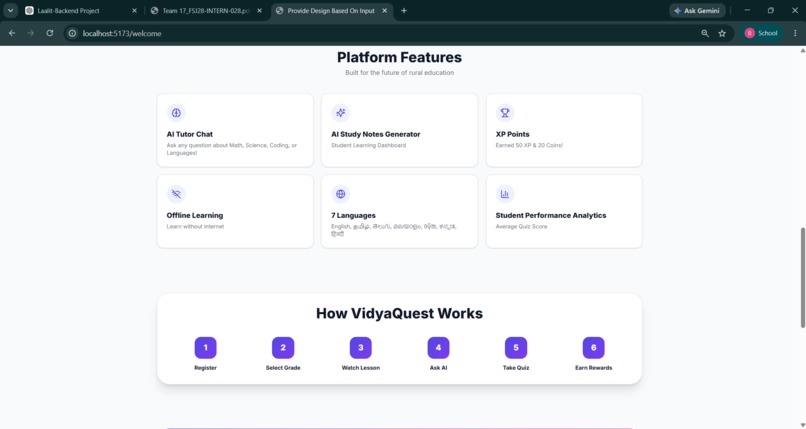Open the tab search dropdown arrow
The image size is (806, 429).
pyautogui.click(x=10, y=11)
